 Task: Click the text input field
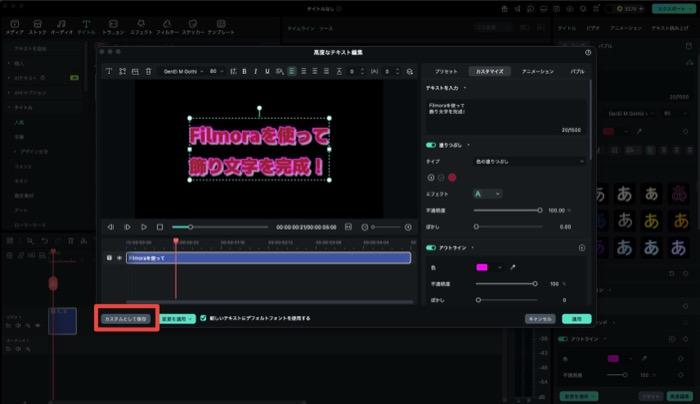506,116
